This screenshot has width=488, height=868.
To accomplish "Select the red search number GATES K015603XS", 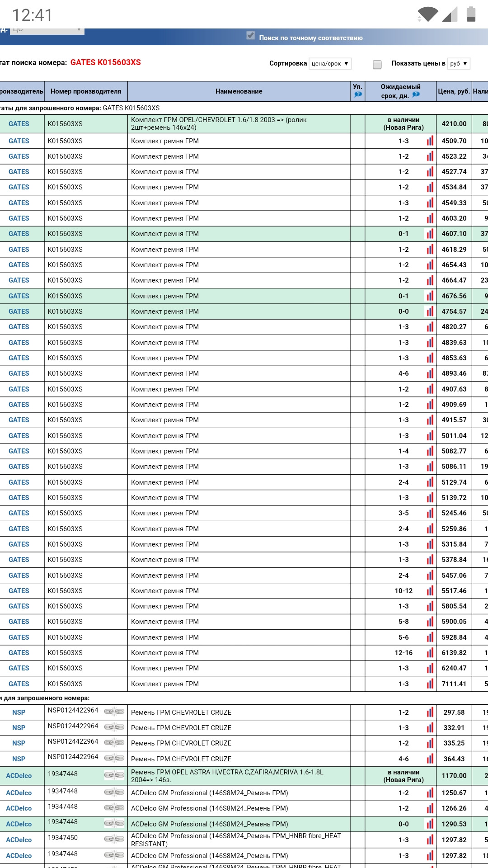I will tap(106, 62).
